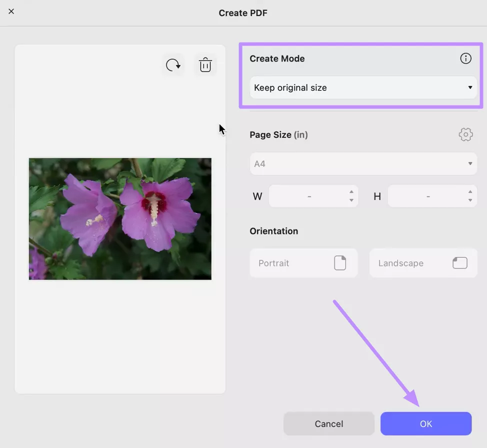The height and width of the screenshot is (448, 487).
Task: Increase the width value stepper
Action: [350, 192]
